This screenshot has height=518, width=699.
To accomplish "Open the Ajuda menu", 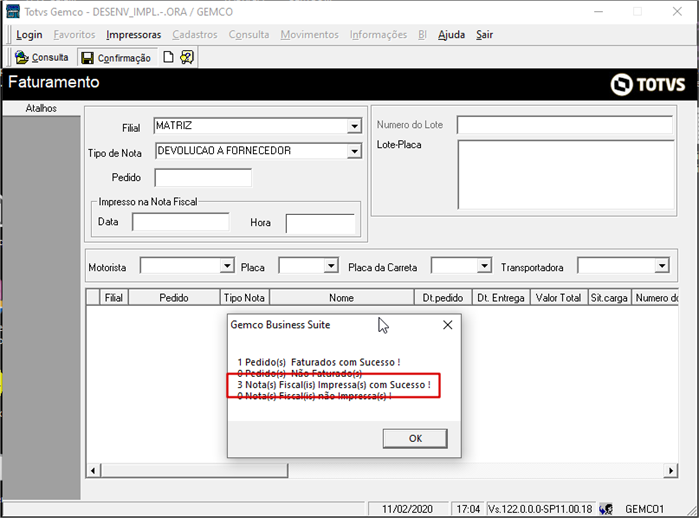I will 451,35.
